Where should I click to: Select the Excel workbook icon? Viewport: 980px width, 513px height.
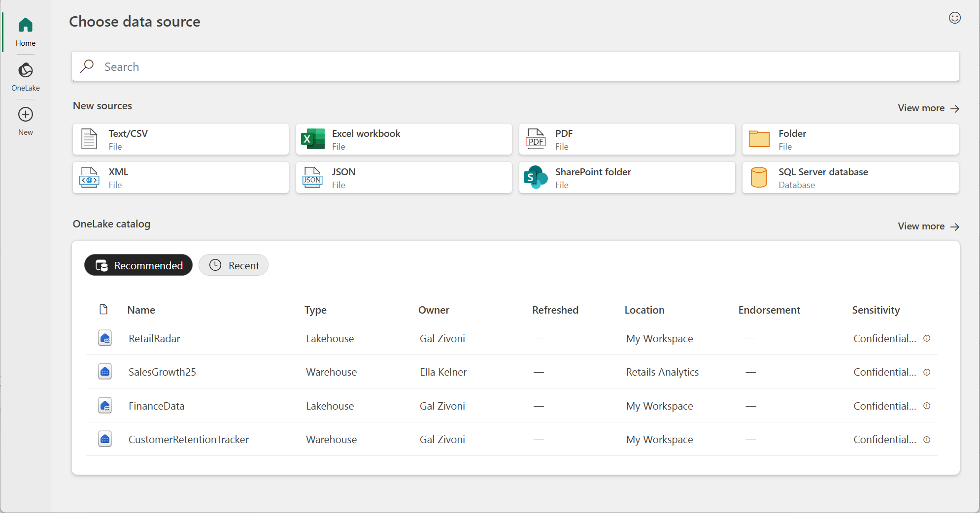[x=313, y=139]
